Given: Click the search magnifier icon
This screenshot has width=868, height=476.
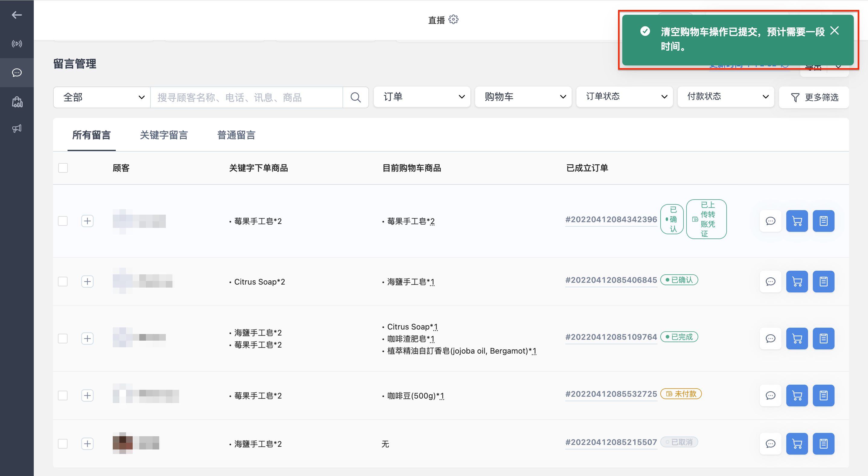Looking at the screenshot, I should [x=355, y=97].
